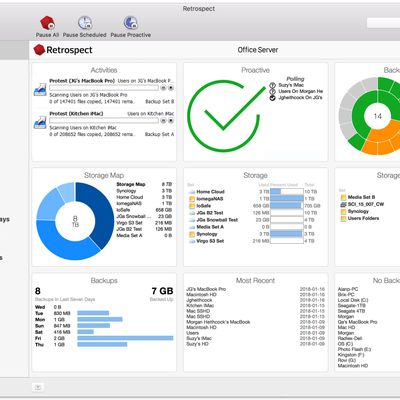Stop the Kitchen iMac backup activity

point(171,120)
